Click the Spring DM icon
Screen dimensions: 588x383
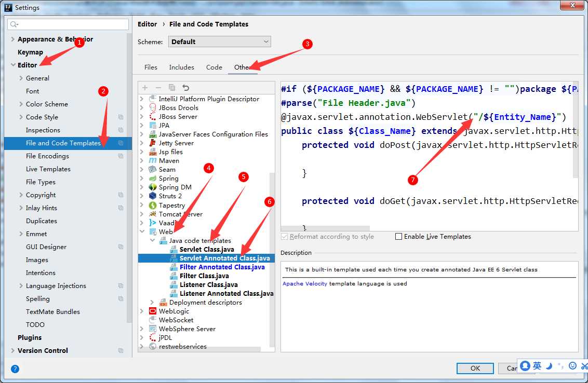(x=153, y=187)
